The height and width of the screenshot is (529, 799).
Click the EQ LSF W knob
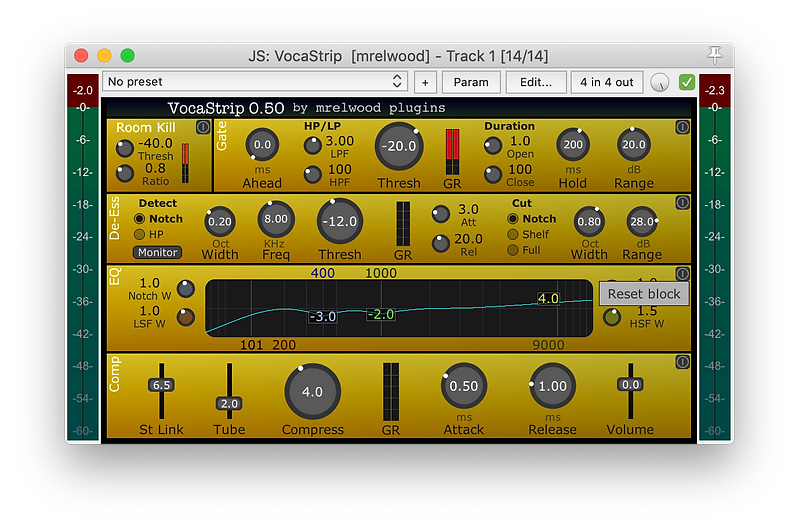click(185, 317)
